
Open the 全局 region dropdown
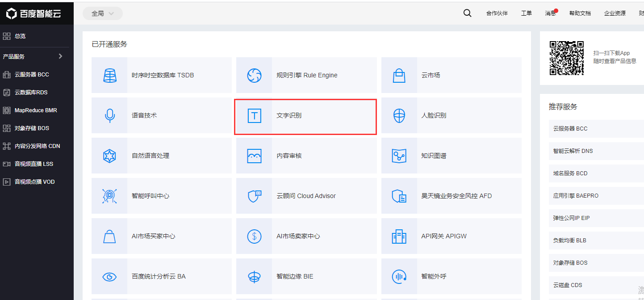tap(103, 13)
